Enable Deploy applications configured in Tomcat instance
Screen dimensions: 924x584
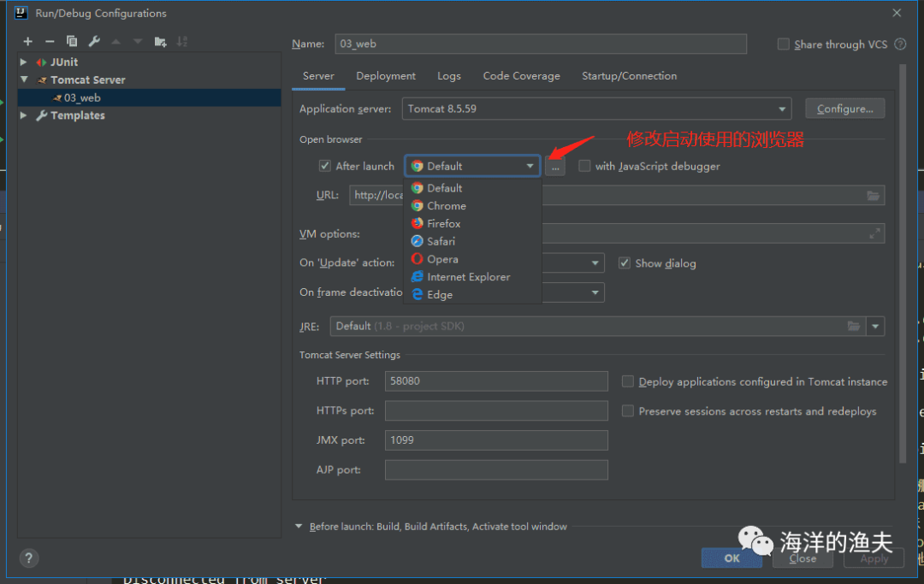click(x=628, y=381)
